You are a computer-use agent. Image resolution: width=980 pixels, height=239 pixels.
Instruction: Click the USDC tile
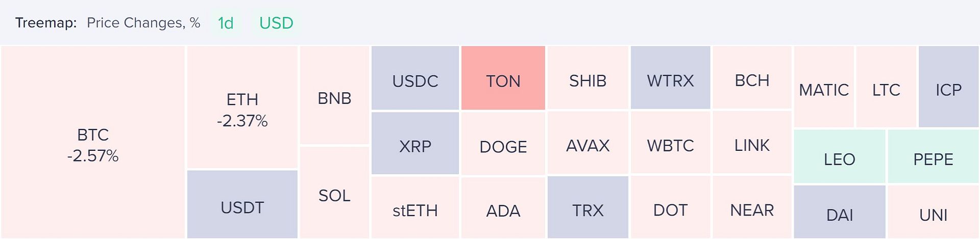point(415,78)
